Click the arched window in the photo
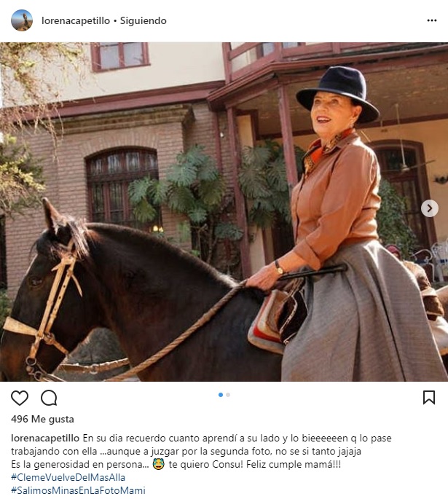Image resolution: width=448 pixels, height=499 pixels. click(122, 188)
